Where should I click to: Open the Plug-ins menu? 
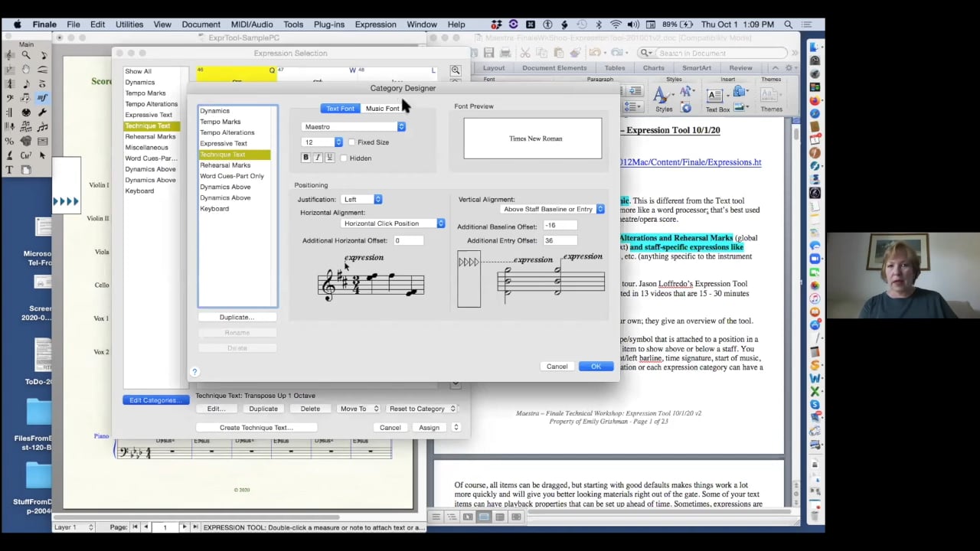[x=328, y=24]
